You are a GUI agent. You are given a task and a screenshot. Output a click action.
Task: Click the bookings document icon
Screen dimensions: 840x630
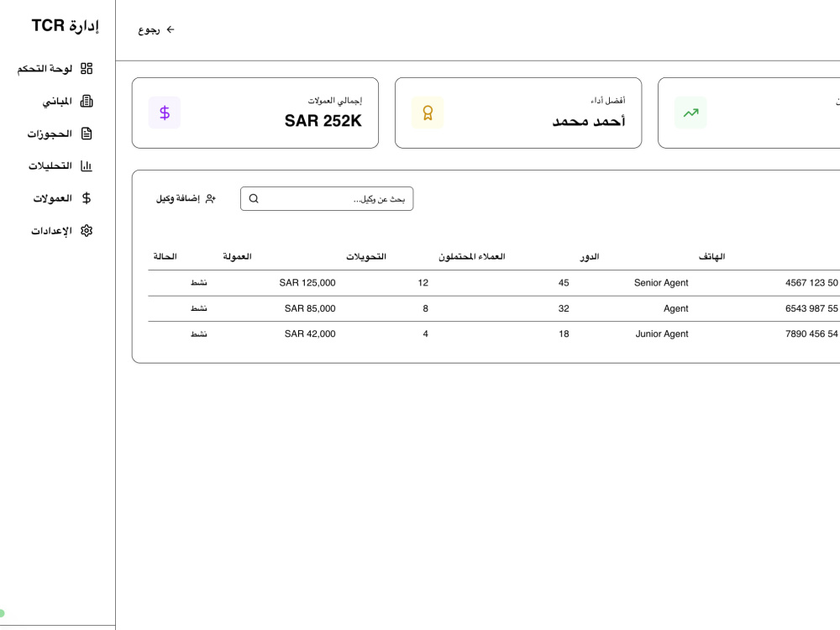click(87, 134)
